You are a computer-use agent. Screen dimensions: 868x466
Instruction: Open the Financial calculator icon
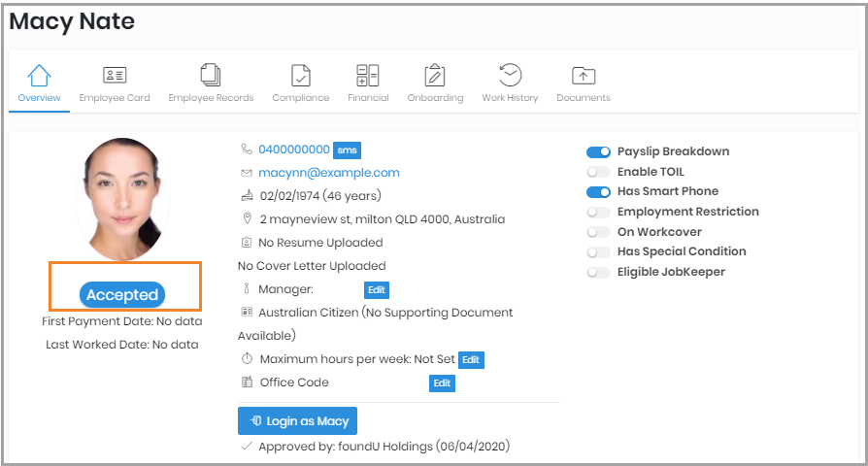[x=368, y=76]
